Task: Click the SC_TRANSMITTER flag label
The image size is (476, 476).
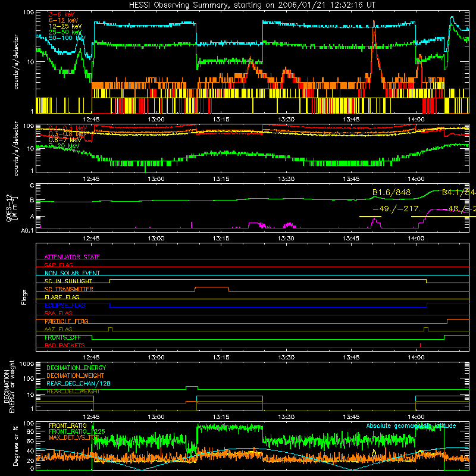Action: (x=69, y=289)
